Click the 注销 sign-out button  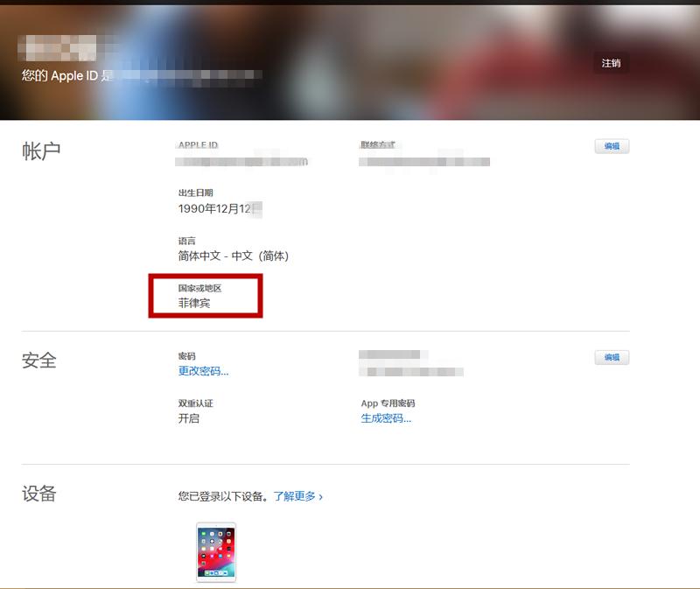612,63
